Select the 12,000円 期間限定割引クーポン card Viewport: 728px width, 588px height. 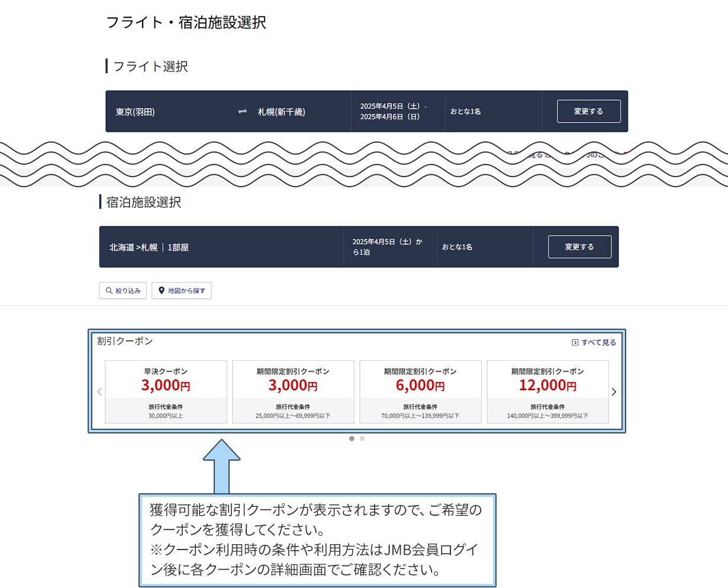(547, 391)
